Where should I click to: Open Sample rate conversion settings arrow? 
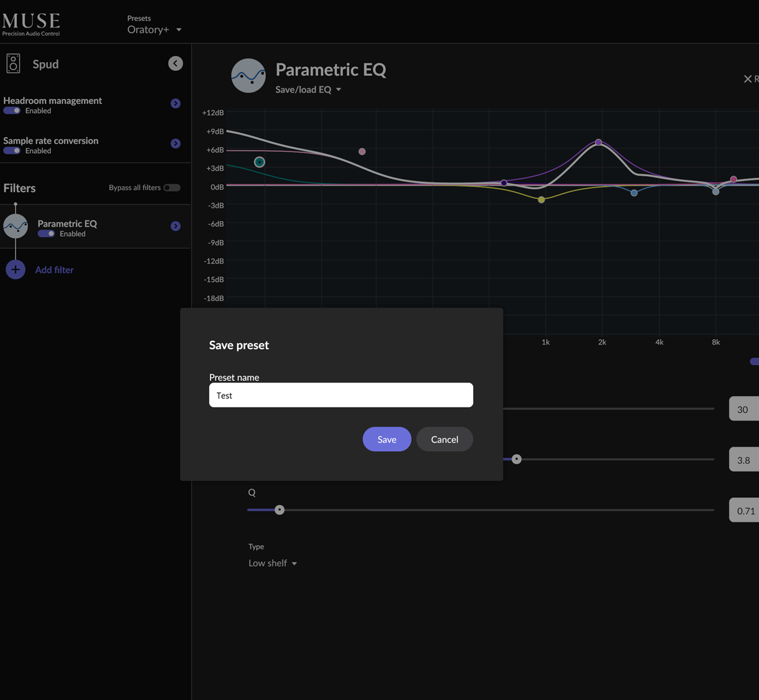click(176, 144)
